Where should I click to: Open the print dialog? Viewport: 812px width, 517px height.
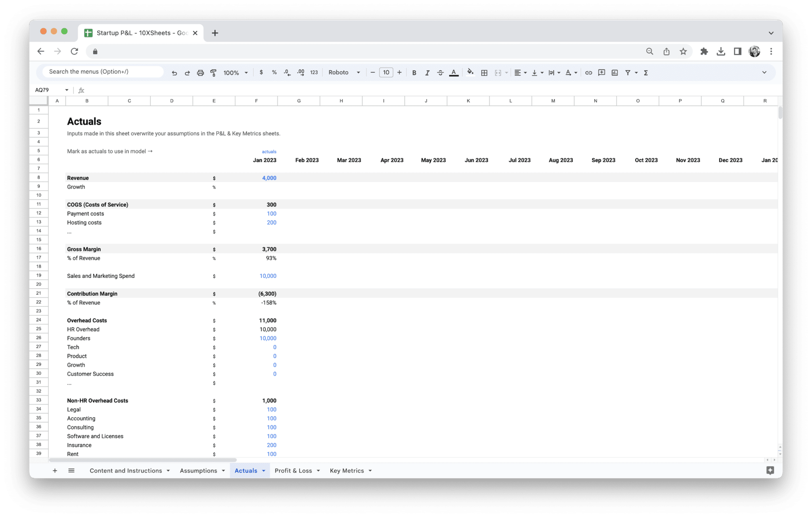click(x=200, y=72)
